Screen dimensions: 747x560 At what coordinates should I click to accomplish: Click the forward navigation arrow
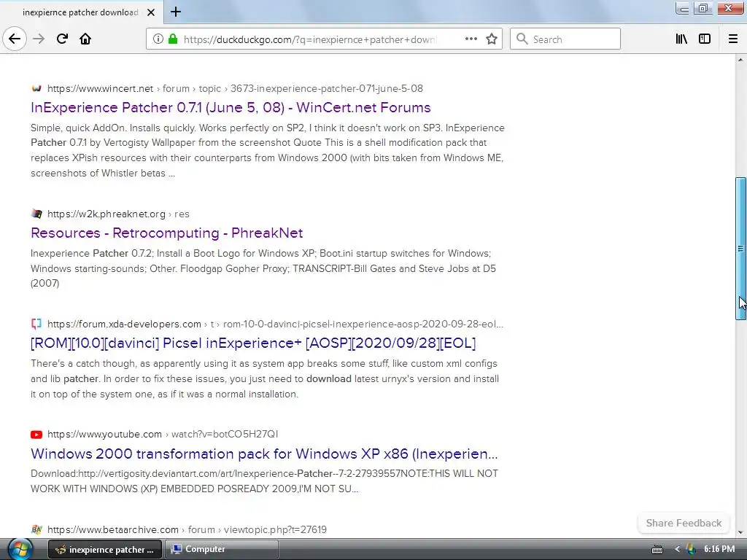point(39,39)
